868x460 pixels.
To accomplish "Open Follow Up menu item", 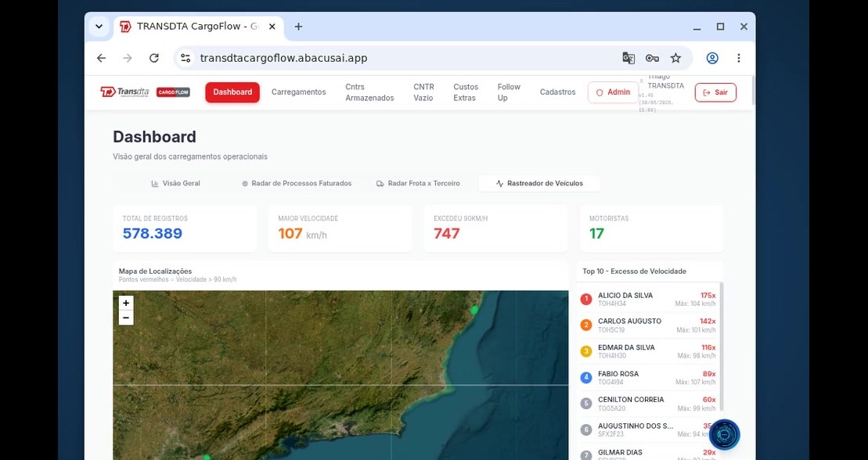I will tap(509, 92).
